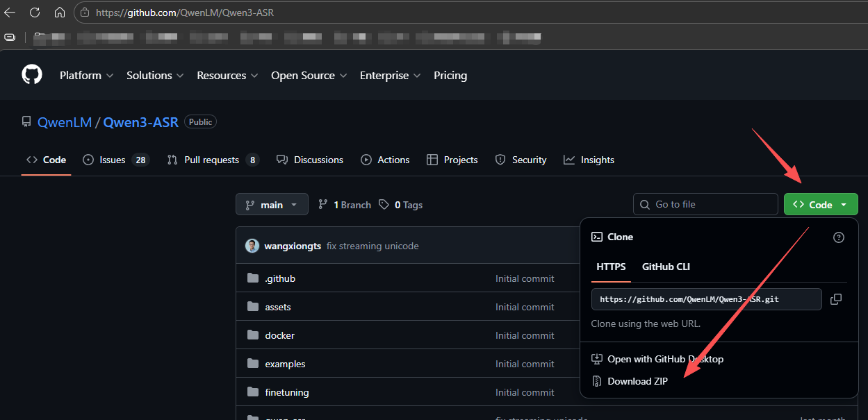Click the folder icon beside docker
Image resolution: width=868 pixels, height=420 pixels.
pos(252,335)
